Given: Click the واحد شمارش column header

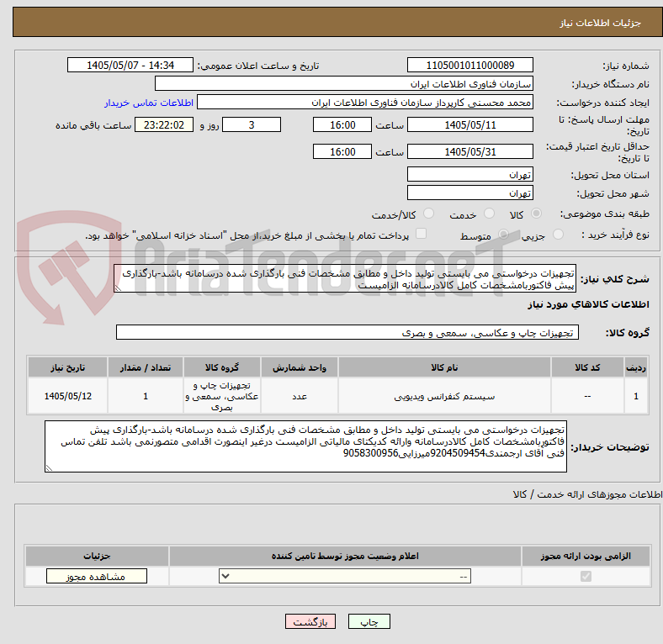Looking at the screenshot, I should [x=300, y=367].
